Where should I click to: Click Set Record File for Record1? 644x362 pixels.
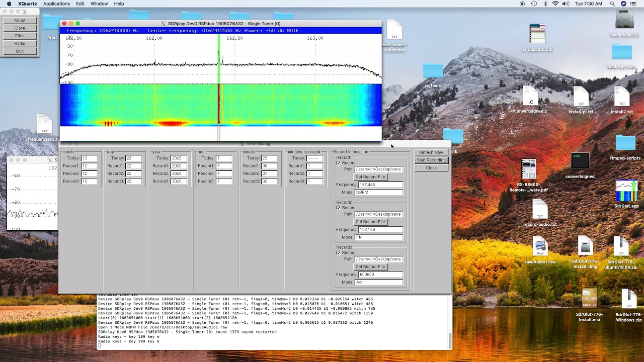tap(370, 177)
